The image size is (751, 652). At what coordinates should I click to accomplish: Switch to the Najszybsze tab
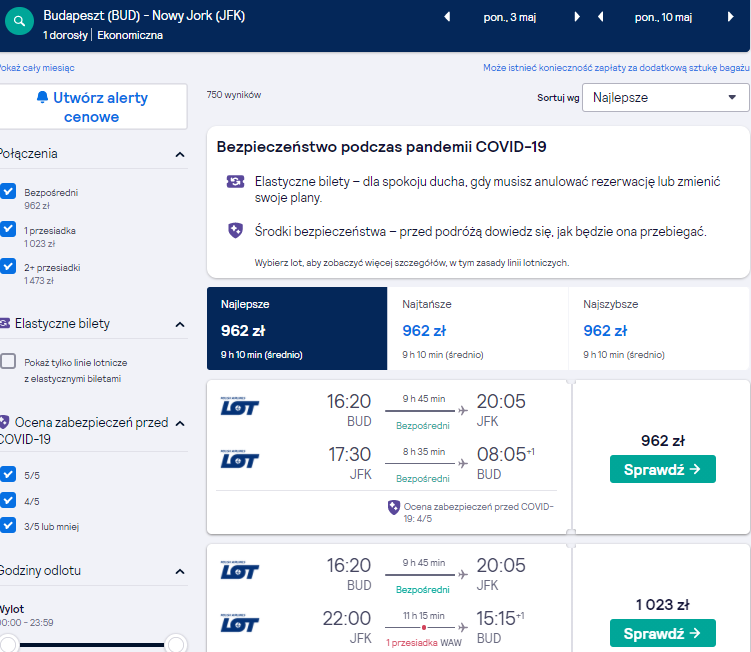(x=659, y=329)
